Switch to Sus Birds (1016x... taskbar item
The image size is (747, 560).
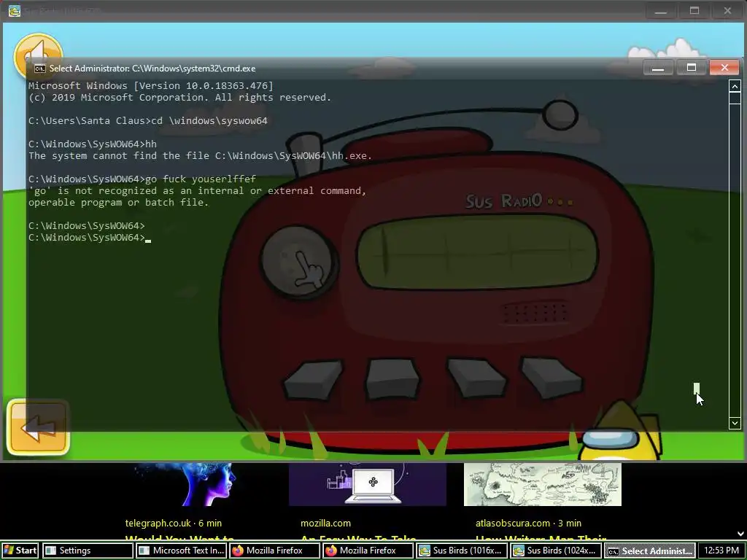(461, 551)
